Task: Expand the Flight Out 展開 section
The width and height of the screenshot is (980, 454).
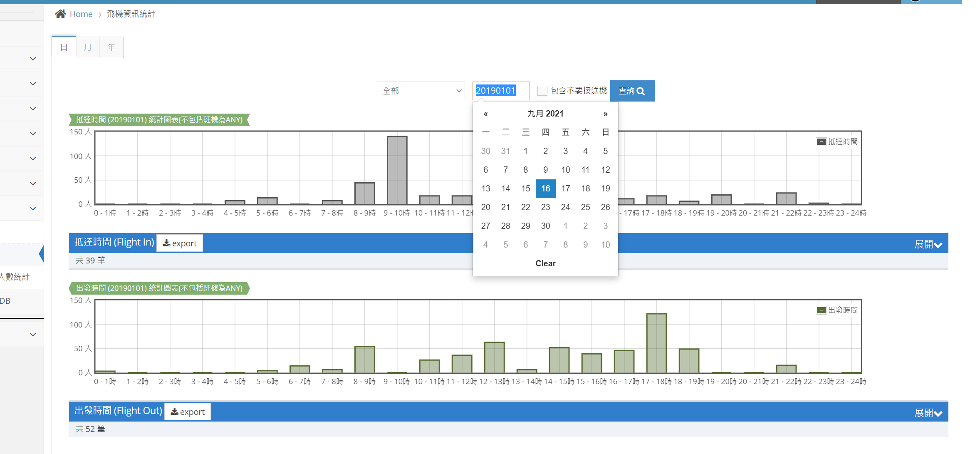Action: click(x=928, y=413)
